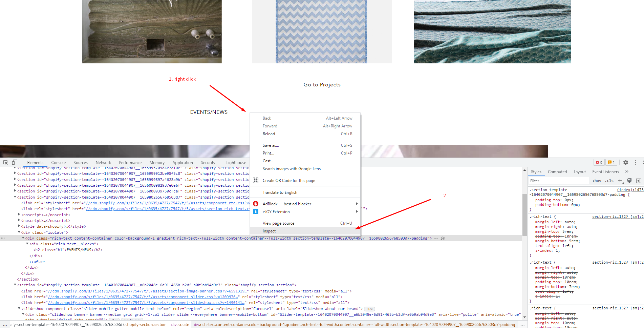Toggle the device toolbar icon
The image size is (644, 328).
click(x=15, y=163)
